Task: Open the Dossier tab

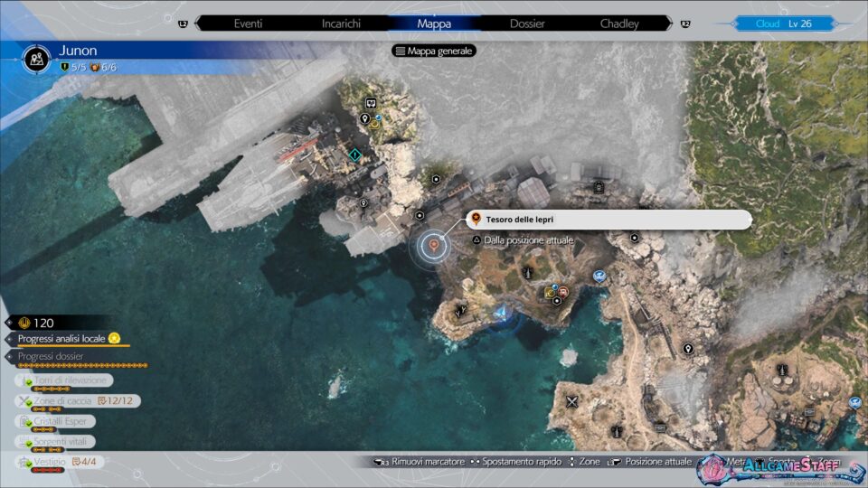Action: pyautogui.click(x=527, y=23)
